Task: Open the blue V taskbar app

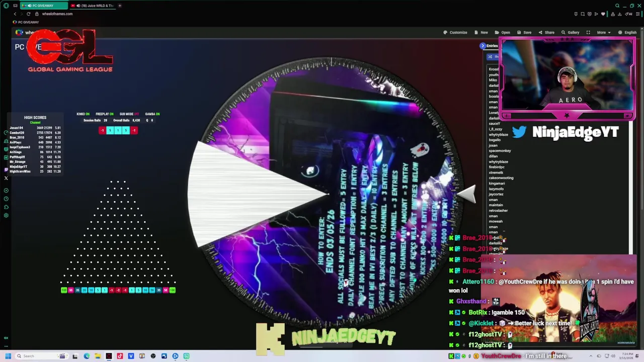Action: pos(131,356)
